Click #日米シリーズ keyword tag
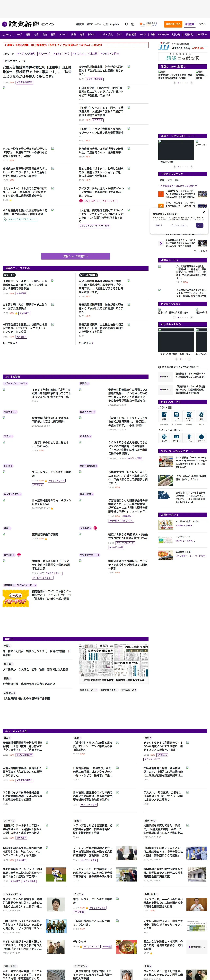210x980 pixels. 61,54
